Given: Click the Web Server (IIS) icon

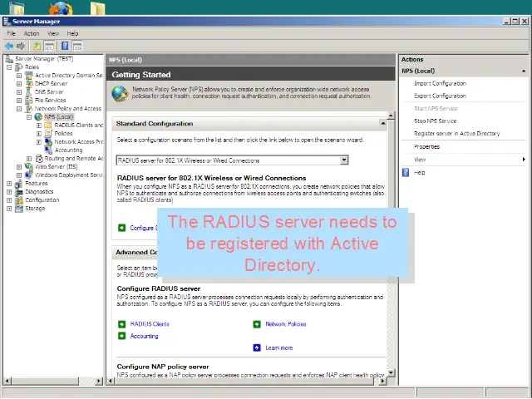Looking at the screenshot, I should tap(29, 166).
